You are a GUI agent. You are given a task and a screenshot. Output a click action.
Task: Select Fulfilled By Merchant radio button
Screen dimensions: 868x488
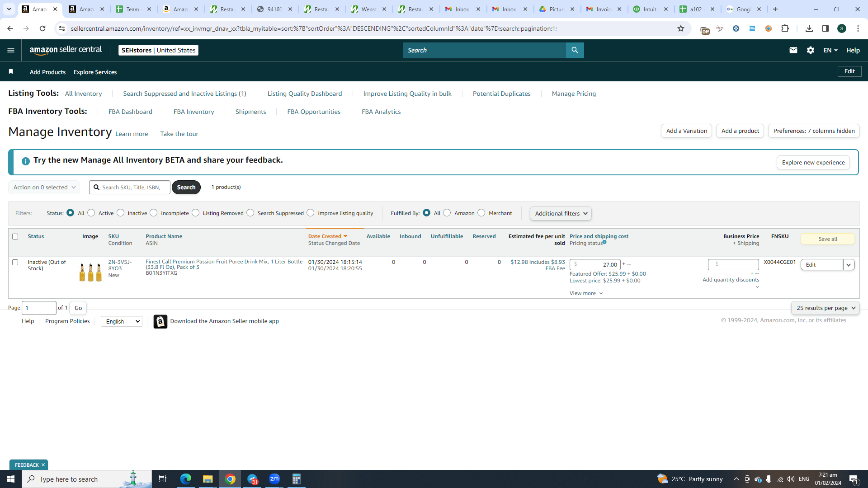481,213
